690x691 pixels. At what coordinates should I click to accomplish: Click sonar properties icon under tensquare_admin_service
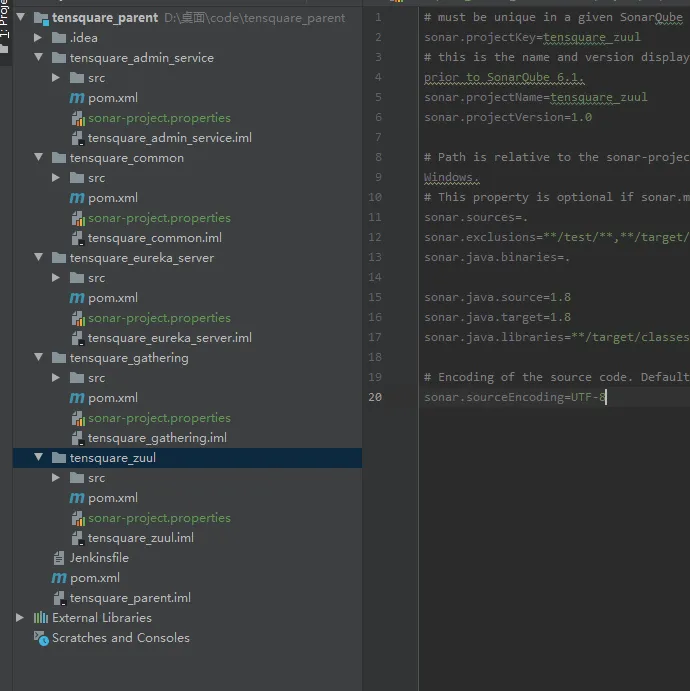[x=78, y=118]
